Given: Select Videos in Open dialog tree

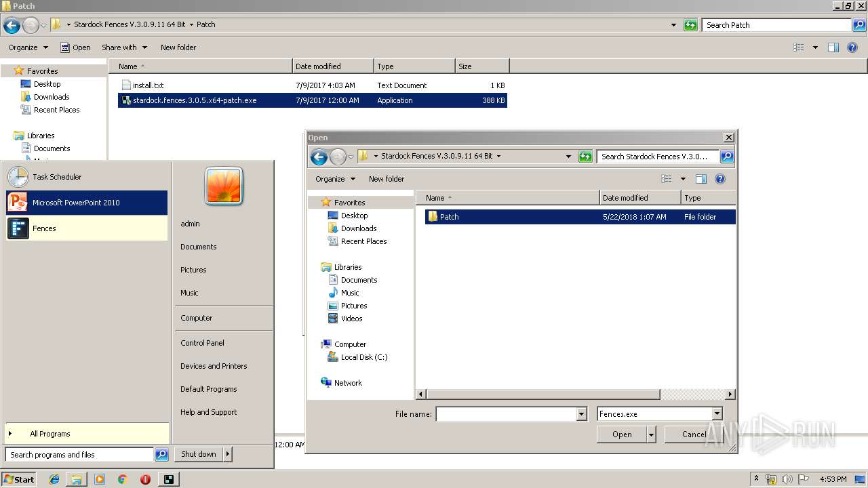Looking at the screenshot, I should (351, 319).
